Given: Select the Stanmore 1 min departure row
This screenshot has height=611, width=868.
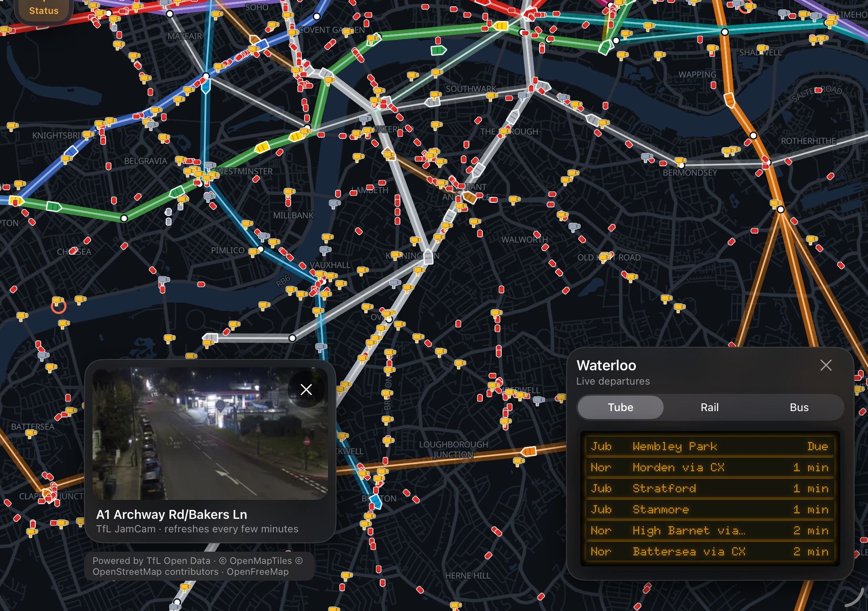Looking at the screenshot, I should click(x=709, y=510).
